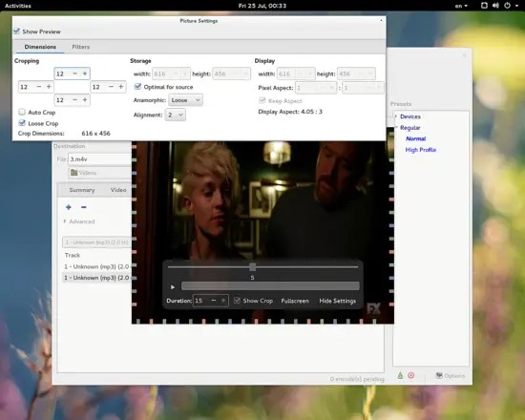The width and height of the screenshot is (525, 420).
Task: Click the red delete preset icon
Action: [x=410, y=375]
